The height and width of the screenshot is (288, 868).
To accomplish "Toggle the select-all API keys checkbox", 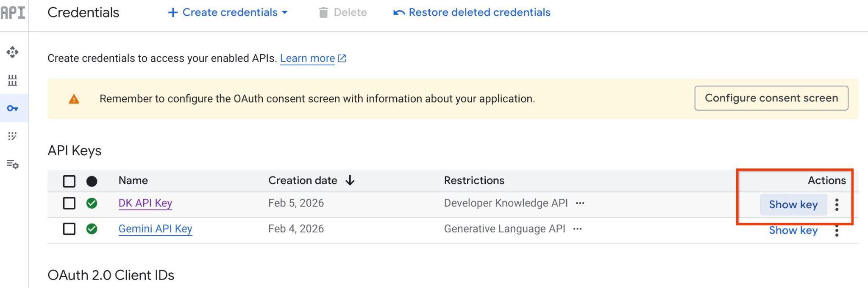I will pos(69,181).
